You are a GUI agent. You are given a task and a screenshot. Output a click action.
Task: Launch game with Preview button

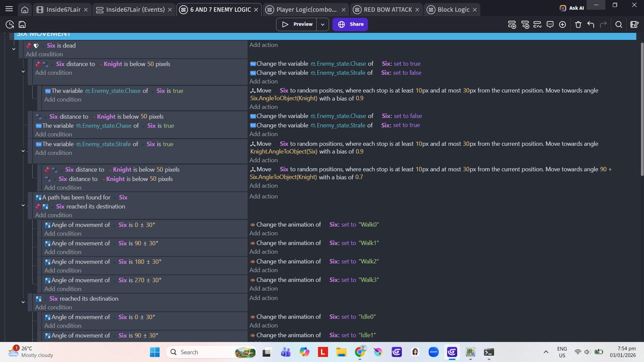click(297, 24)
